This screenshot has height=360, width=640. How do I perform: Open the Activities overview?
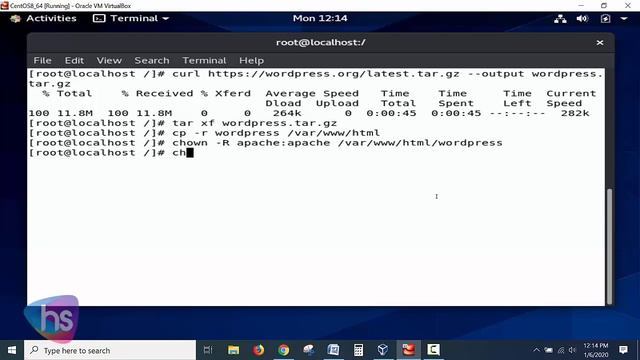pos(51,18)
